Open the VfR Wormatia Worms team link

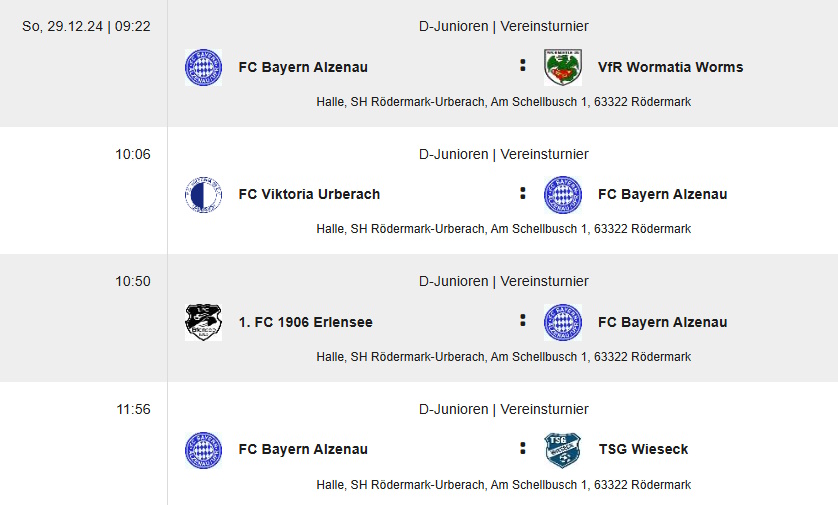coord(670,67)
